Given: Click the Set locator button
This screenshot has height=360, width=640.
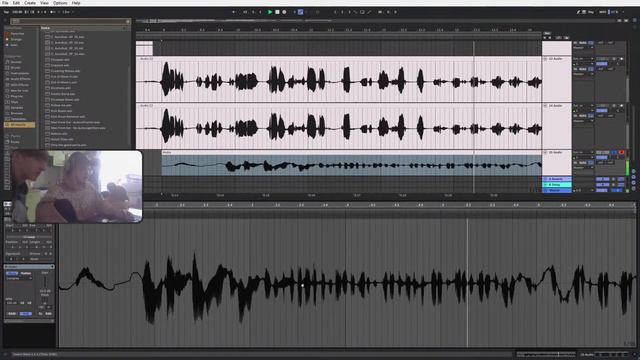Looking at the screenshot, I should [x=547, y=33].
